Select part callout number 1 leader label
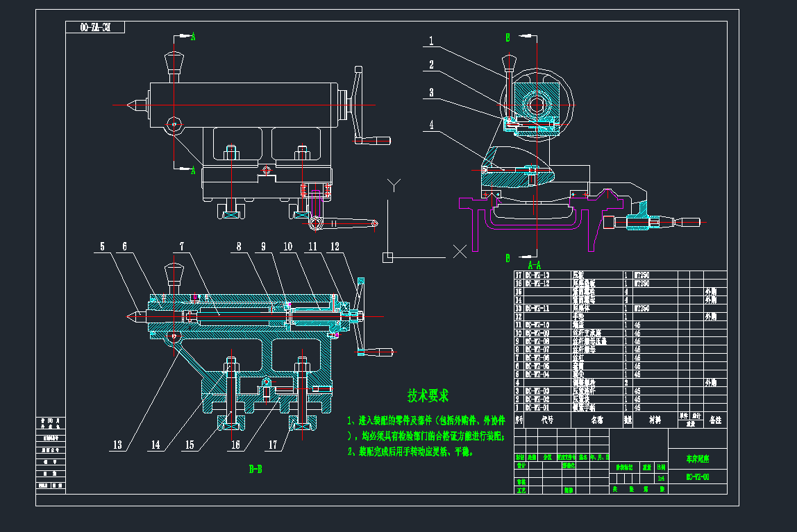The image size is (797, 532). point(431,42)
